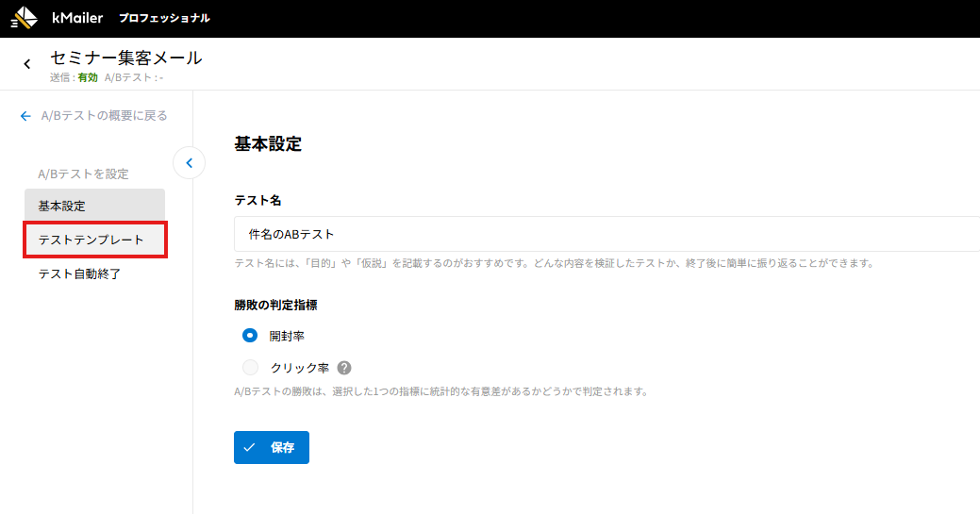Screen dimensions: 980x514
Task: Open the help icon next to クリック率
Action: 344,368
